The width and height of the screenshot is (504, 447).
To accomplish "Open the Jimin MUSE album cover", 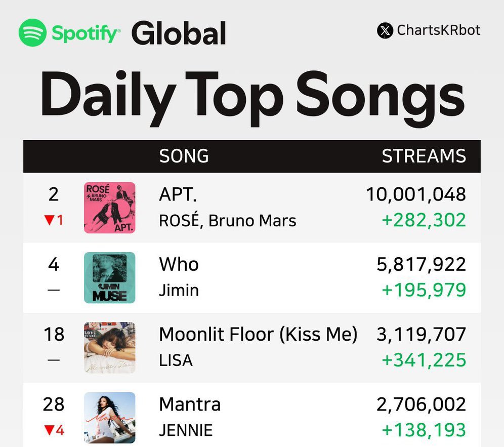I will tap(110, 277).
